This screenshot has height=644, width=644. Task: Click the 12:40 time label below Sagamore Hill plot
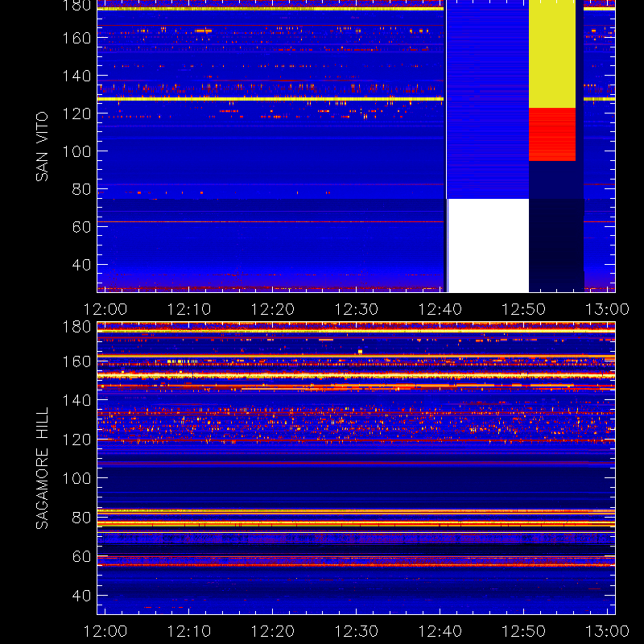tap(440, 631)
